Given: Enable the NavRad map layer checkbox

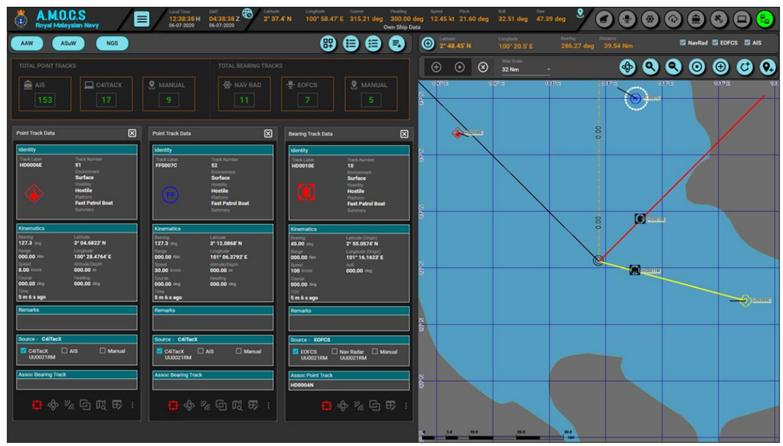Looking at the screenshot, I should (x=682, y=43).
